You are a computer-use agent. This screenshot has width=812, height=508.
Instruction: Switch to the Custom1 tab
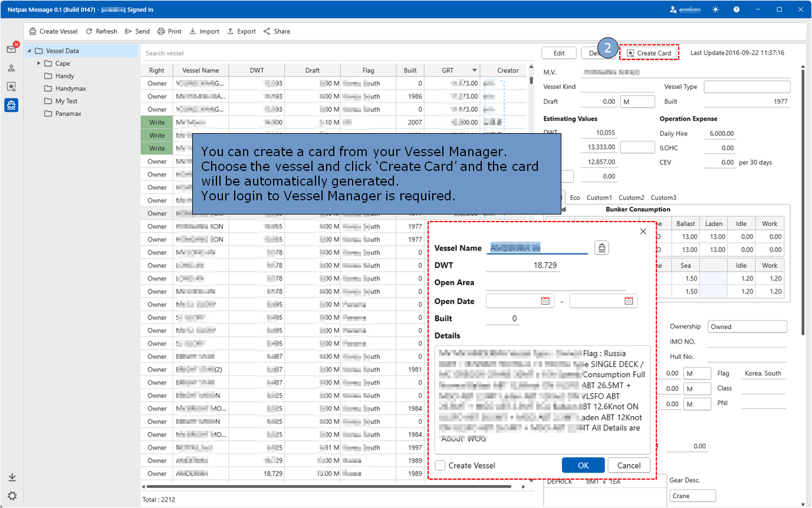tap(599, 197)
